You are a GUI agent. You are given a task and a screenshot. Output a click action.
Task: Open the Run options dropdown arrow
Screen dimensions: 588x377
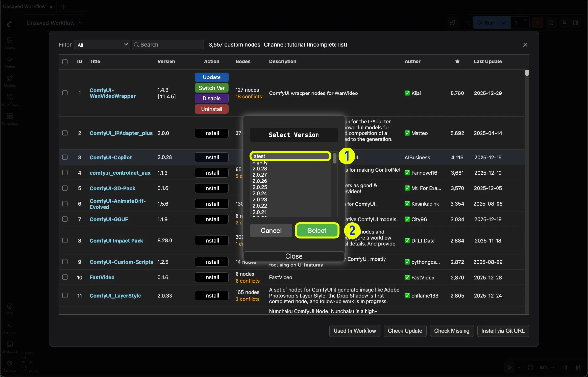[x=504, y=23]
